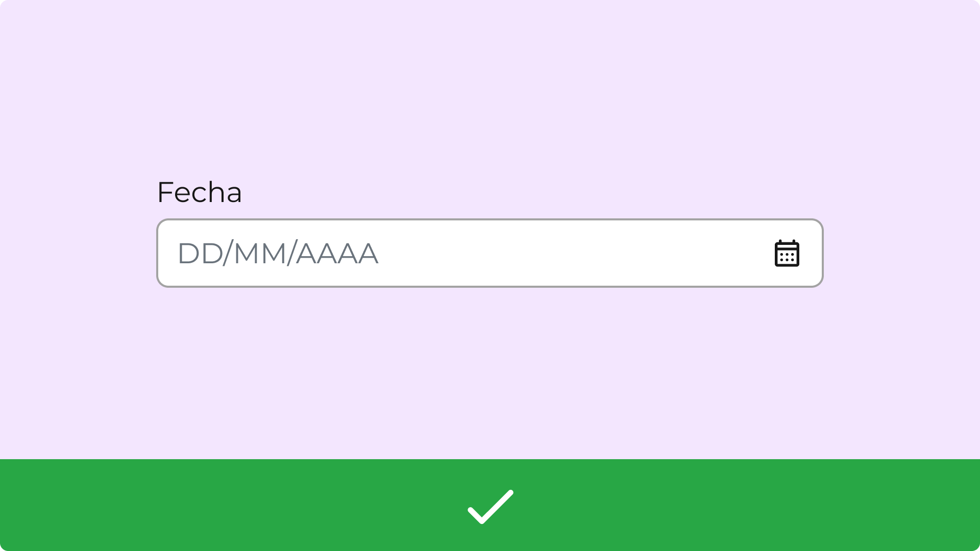This screenshot has width=980, height=551.
Task: Click the Fecha label text
Action: (199, 192)
